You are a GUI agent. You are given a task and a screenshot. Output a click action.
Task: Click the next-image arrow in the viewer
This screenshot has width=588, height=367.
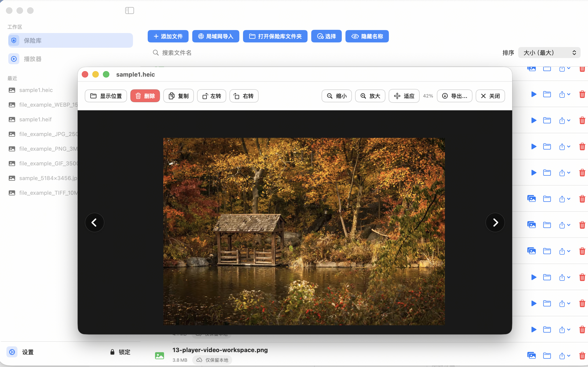495,222
